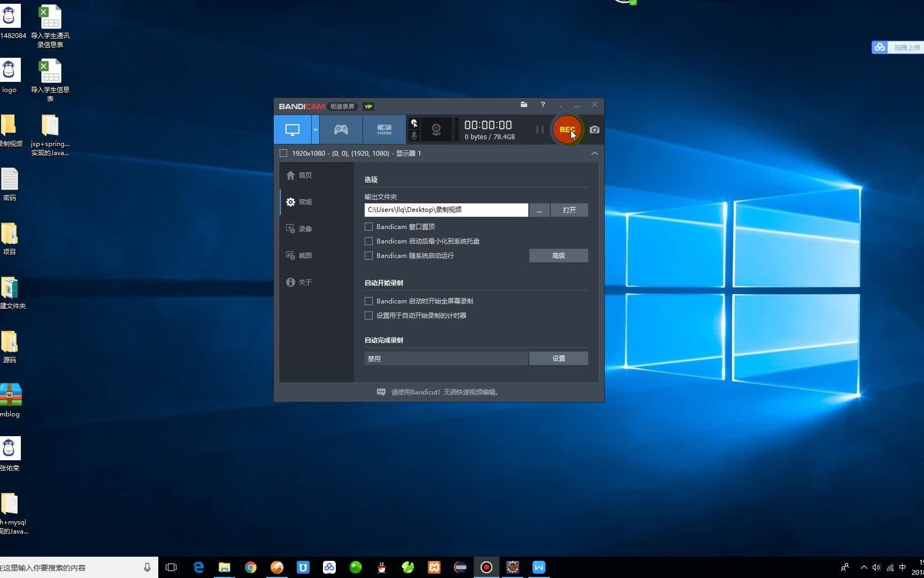Viewport: 924px width, 578px height.
Task: Open Eclipse taskbar icon
Action: click(460, 567)
